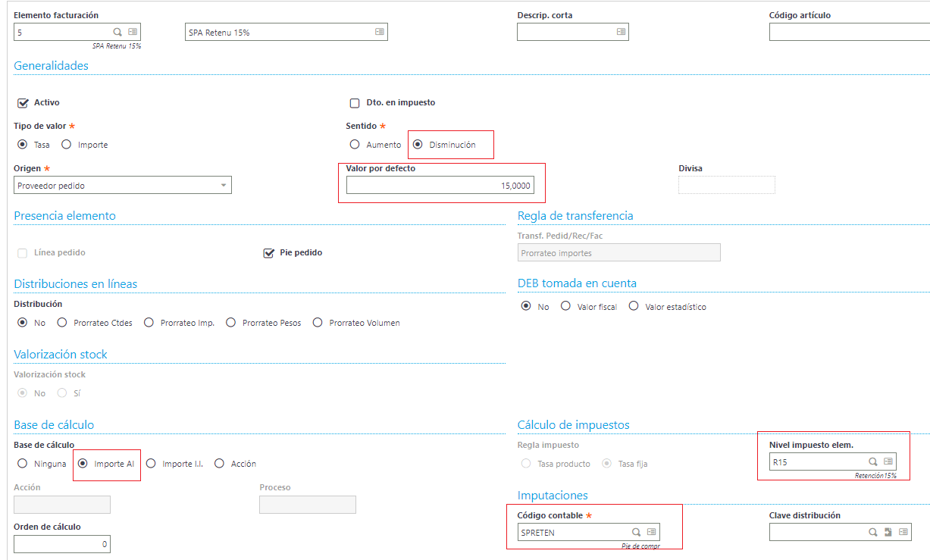Click the Valor por defecto field
The width and height of the screenshot is (930, 560).
point(440,186)
